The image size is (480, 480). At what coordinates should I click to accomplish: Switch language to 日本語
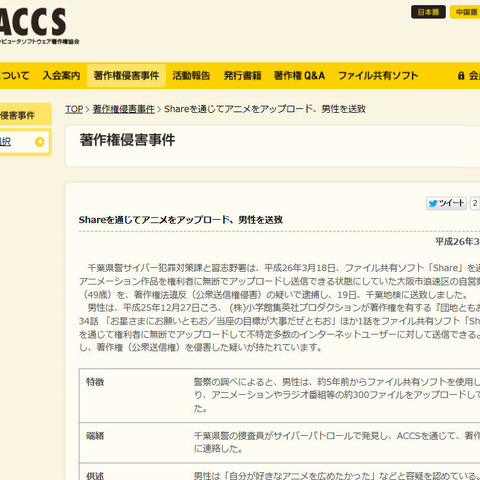[x=428, y=12]
